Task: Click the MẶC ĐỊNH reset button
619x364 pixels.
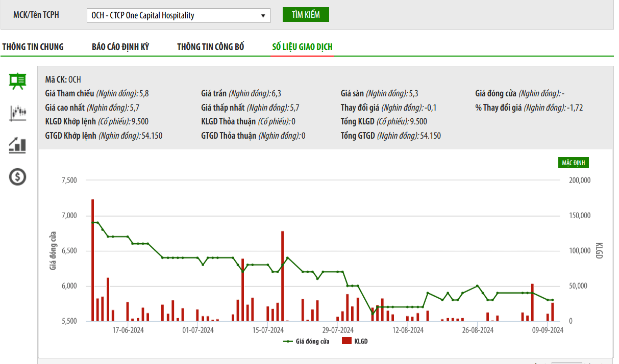Action: (574, 163)
